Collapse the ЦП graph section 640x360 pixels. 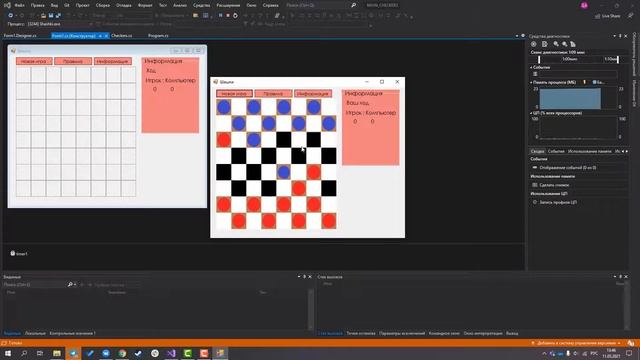click(x=531, y=113)
